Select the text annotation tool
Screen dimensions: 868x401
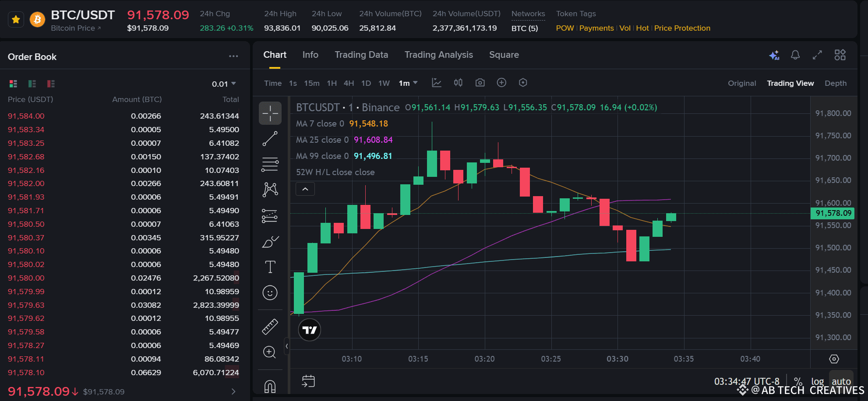click(x=270, y=267)
